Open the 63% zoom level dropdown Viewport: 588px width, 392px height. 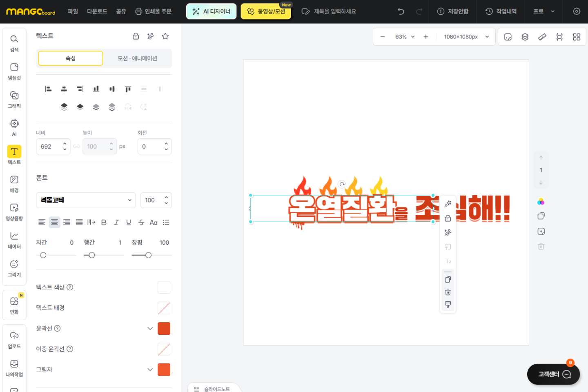click(x=405, y=37)
